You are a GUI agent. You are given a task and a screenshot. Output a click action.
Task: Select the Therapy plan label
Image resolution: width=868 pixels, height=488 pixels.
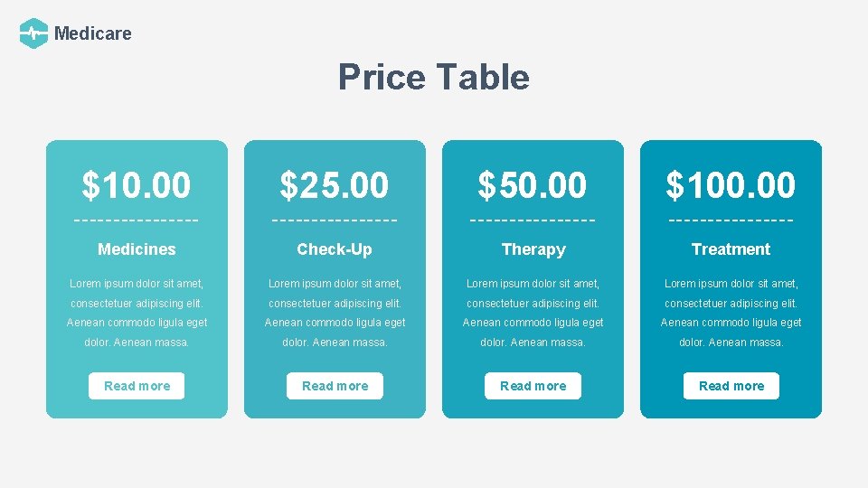pos(533,249)
